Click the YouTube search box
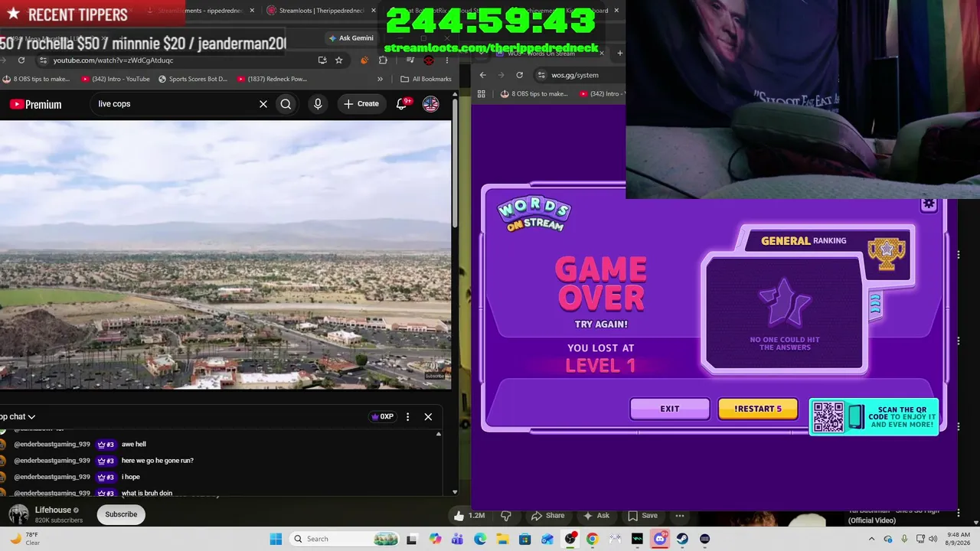980x551 pixels. click(x=175, y=104)
